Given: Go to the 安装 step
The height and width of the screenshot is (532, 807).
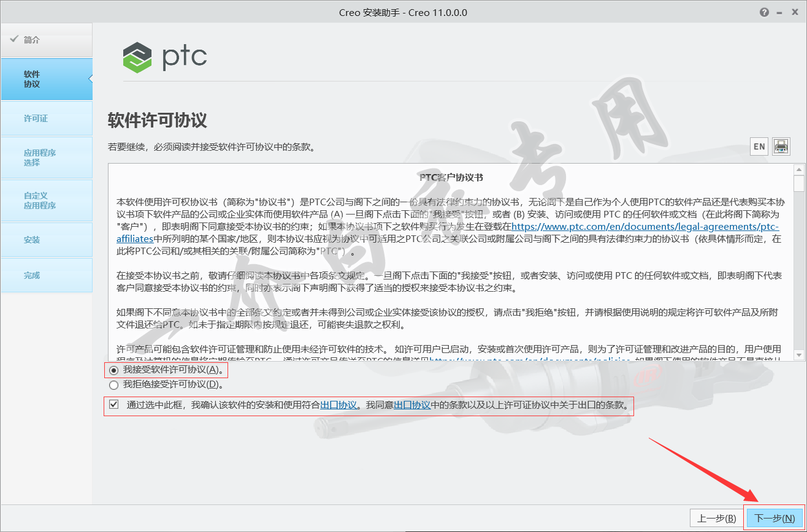Looking at the screenshot, I should coord(46,240).
